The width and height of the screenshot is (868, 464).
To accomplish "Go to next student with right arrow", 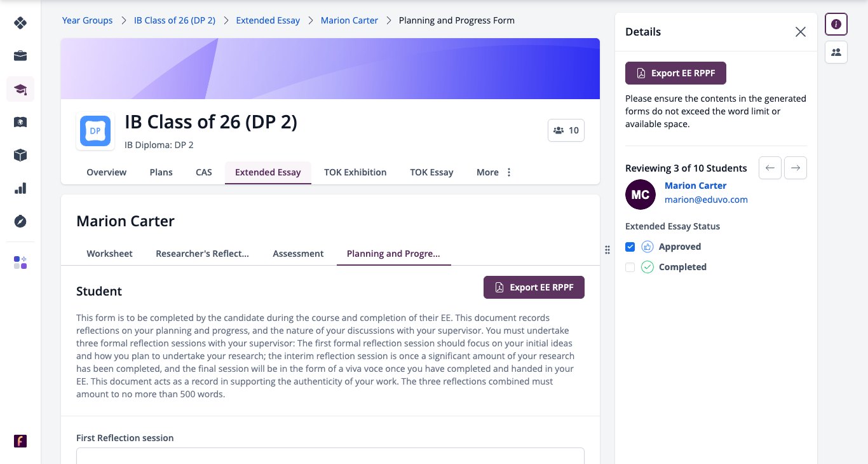I will coord(796,168).
